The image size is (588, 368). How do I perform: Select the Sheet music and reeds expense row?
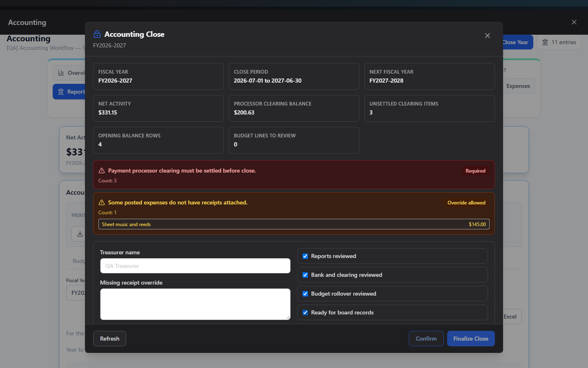point(294,224)
